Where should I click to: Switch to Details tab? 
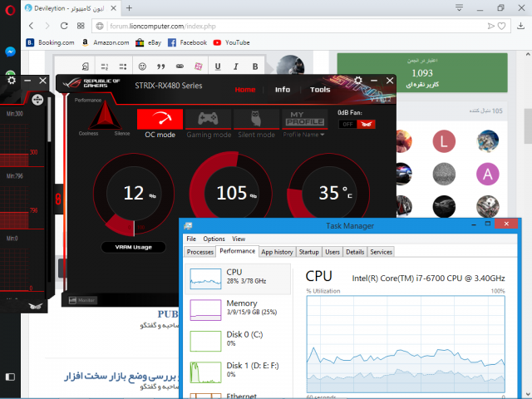355,252
